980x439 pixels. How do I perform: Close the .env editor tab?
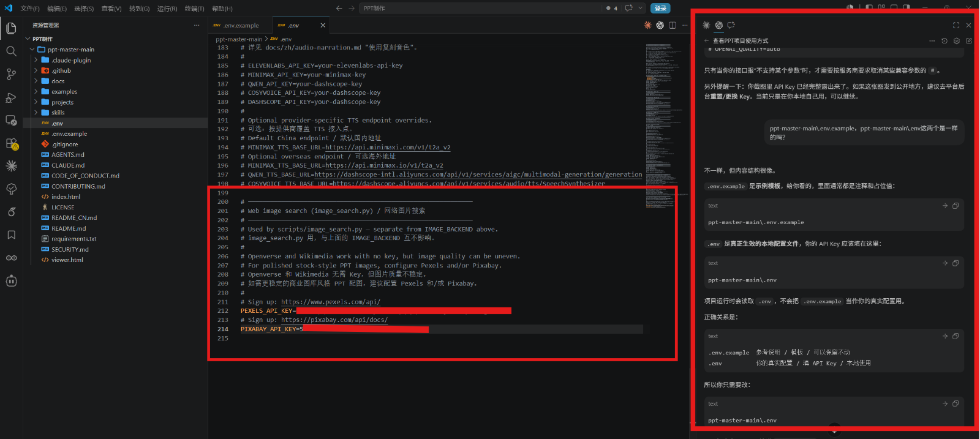click(323, 25)
